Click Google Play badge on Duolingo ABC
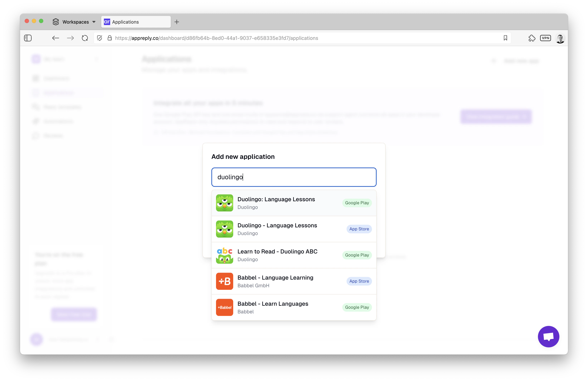 357,255
